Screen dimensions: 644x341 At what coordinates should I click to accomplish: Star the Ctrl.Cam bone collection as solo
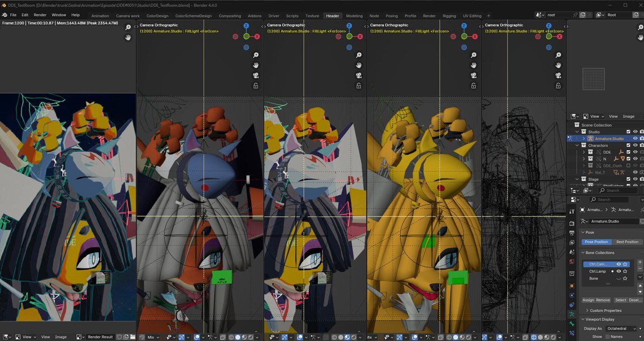pyautogui.click(x=626, y=264)
